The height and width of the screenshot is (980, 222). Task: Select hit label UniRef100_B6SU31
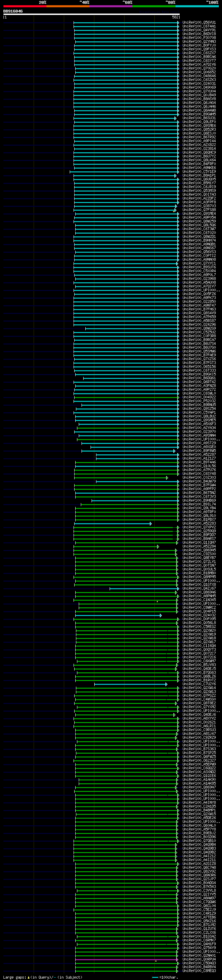tap(199, 118)
